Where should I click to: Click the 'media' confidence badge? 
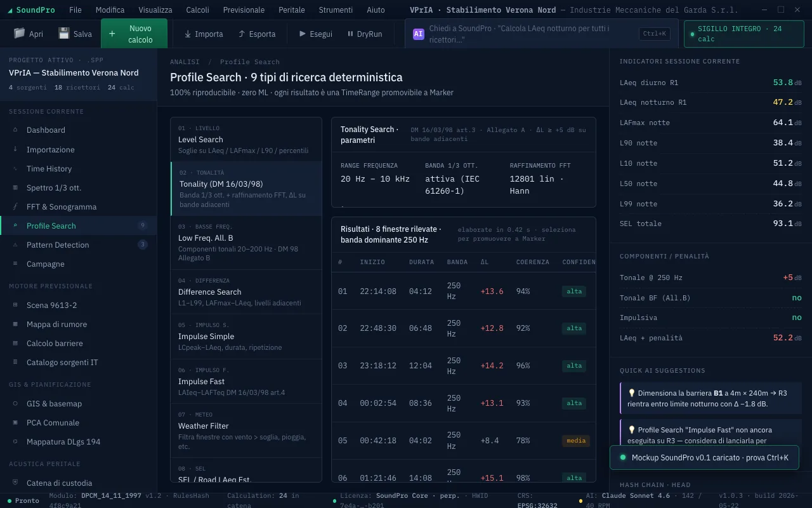(576, 441)
